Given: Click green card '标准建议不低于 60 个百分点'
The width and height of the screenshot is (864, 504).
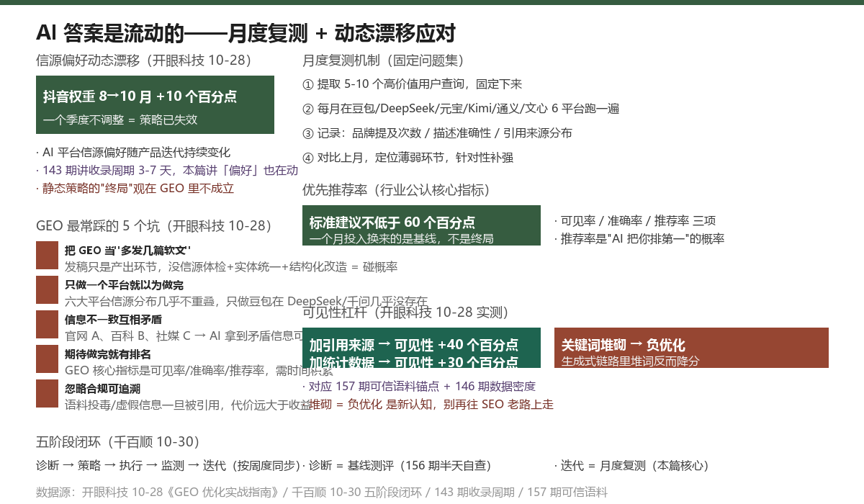Looking at the screenshot, I should click(421, 225).
